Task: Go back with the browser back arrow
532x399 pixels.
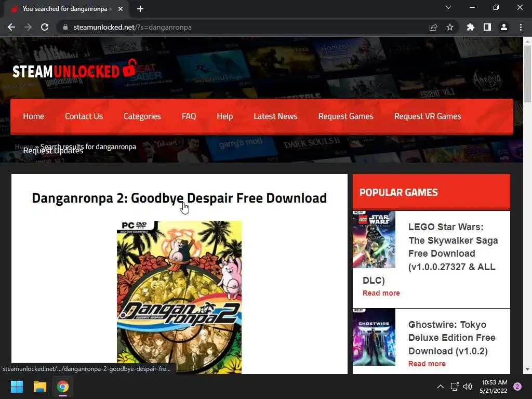Action: click(x=11, y=27)
